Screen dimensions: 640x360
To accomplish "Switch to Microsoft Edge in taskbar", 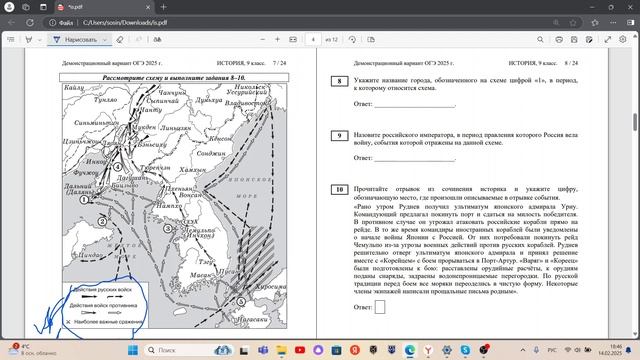I will click(410, 350).
